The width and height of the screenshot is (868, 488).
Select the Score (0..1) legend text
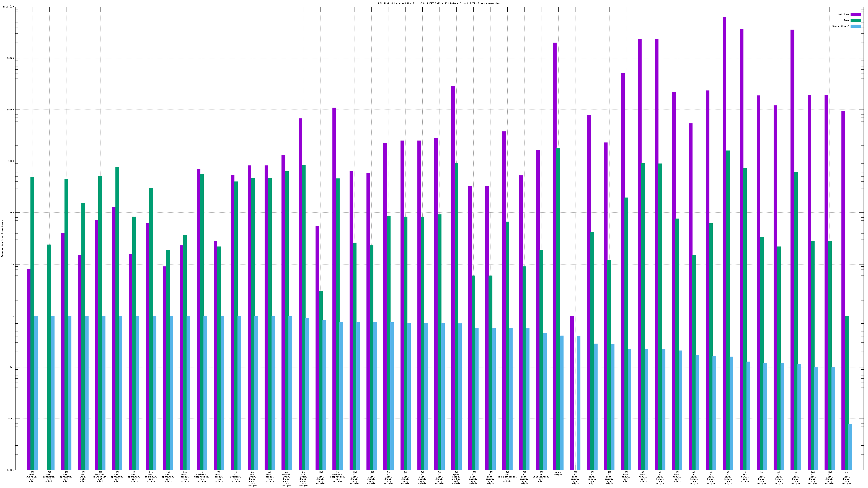coord(840,26)
